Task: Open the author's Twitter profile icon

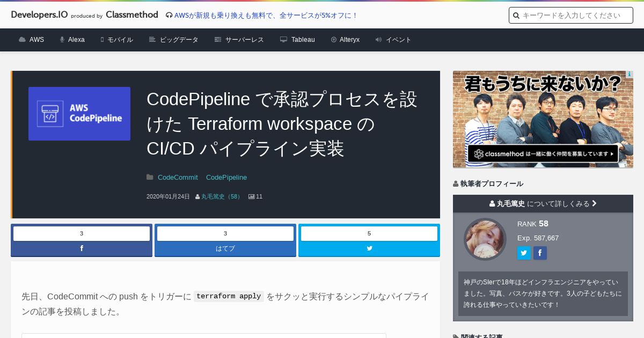Action: pyautogui.click(x=524, y=253)
